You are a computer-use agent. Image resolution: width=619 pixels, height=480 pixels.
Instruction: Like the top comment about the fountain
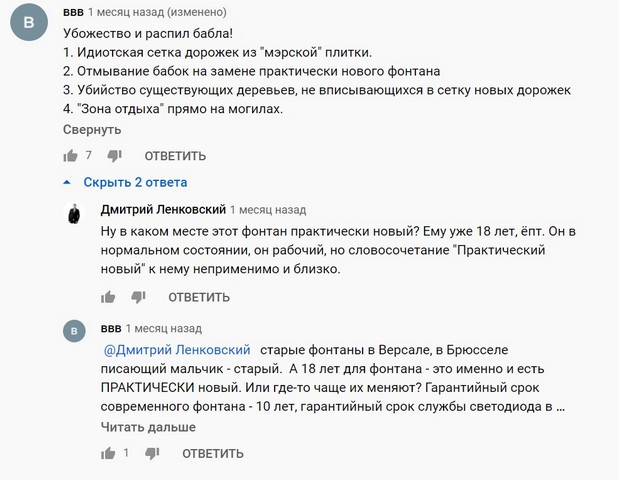pyautogui.click(x=71, y=156)
